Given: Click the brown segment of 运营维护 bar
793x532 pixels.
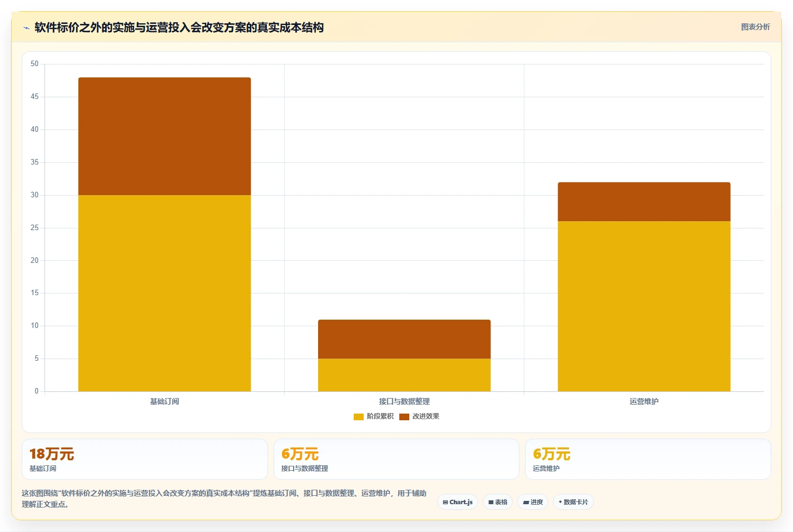Looking at the screenshot, I should click(x=644, y=202).
